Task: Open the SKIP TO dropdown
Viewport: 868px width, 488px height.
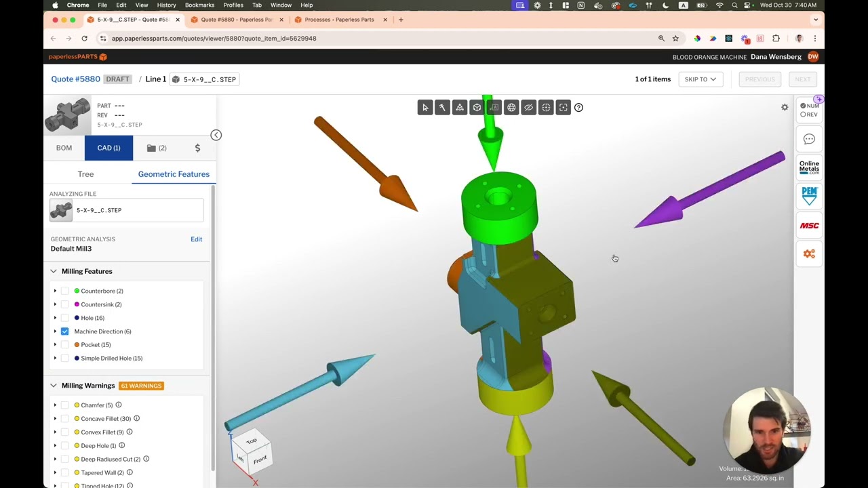Action: click(x=701, y=79)
